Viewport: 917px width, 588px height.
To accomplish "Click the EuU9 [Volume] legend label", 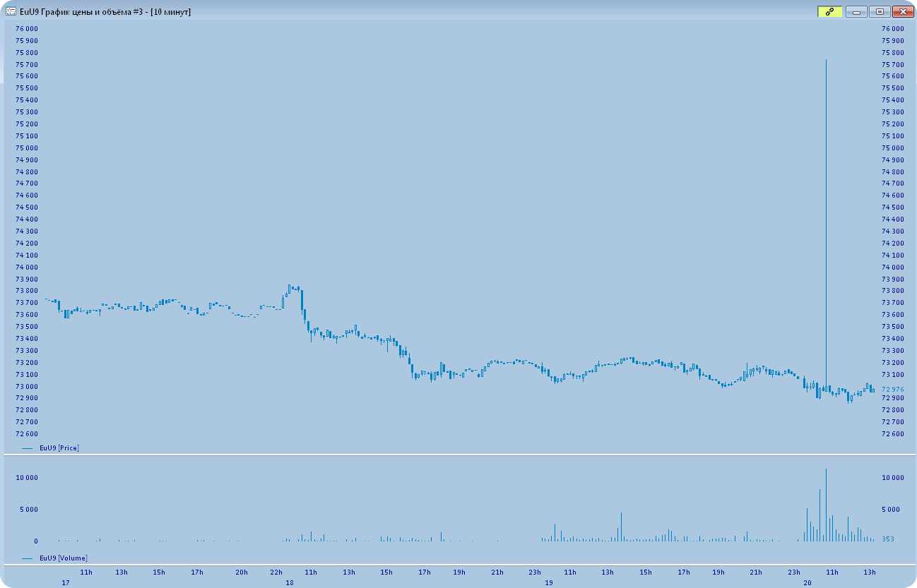I will click(x=63, y=558).
